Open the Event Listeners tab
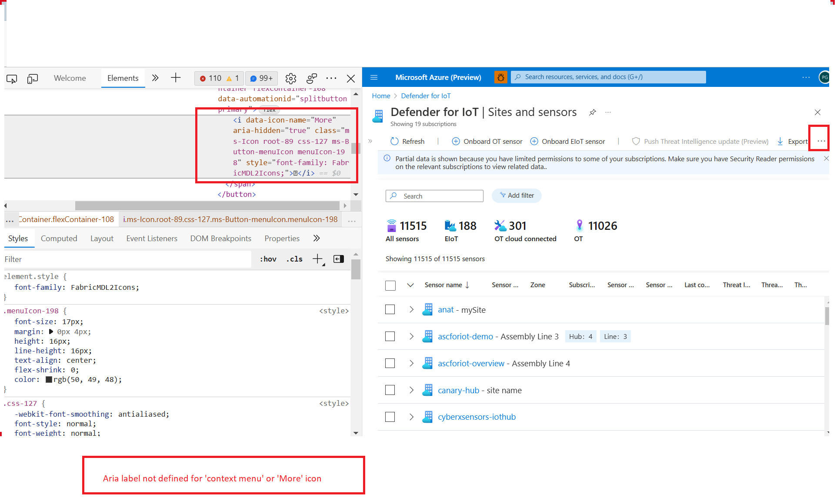 pos(152,239)
